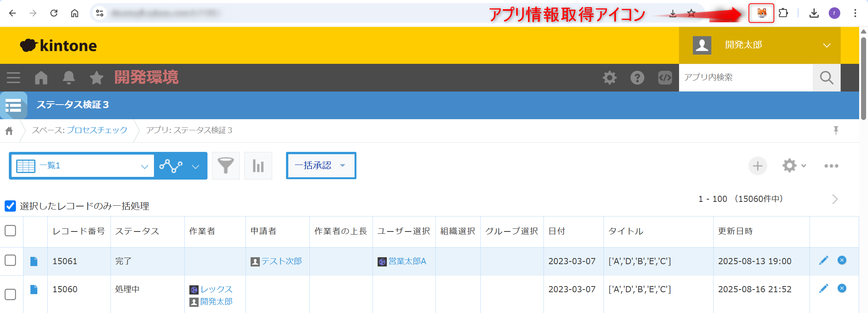
Task: Click the plus icon to add record
Action: tap(758, 166)
